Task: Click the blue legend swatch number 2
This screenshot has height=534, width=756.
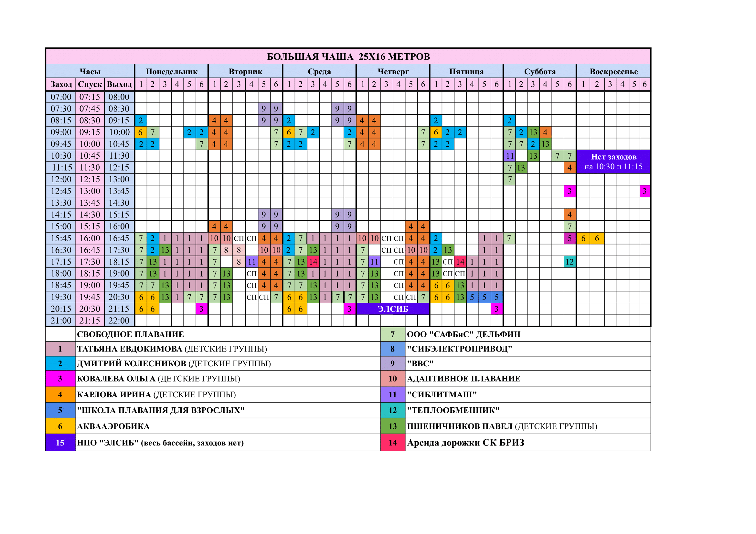Action: pos(60,363)
